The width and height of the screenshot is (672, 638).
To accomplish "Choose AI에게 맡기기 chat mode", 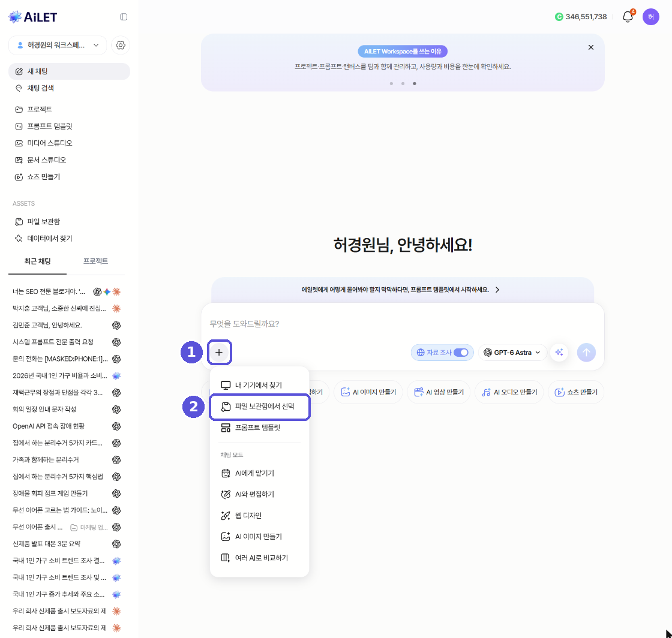I will (259, 473).
